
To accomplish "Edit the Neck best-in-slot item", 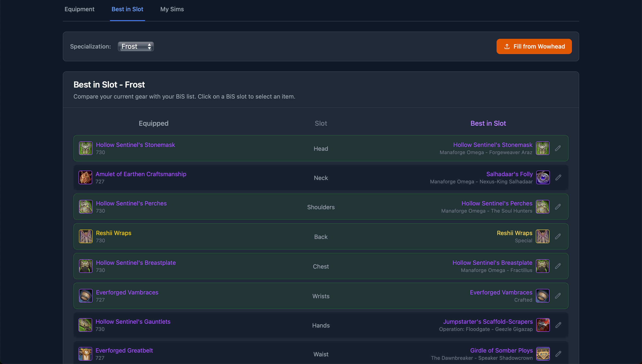I will coord(558,177).
